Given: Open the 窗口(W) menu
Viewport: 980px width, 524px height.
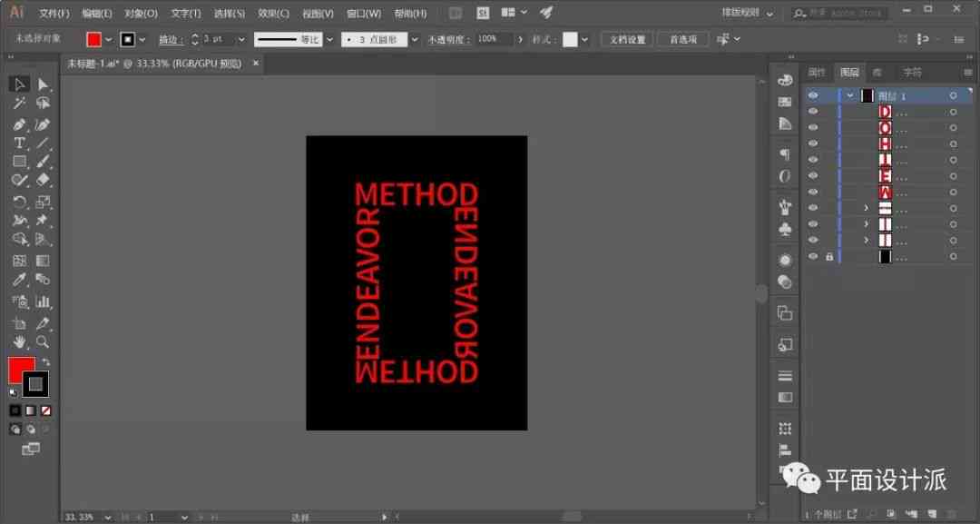Looking at the screenshot, I should (364, 13).
